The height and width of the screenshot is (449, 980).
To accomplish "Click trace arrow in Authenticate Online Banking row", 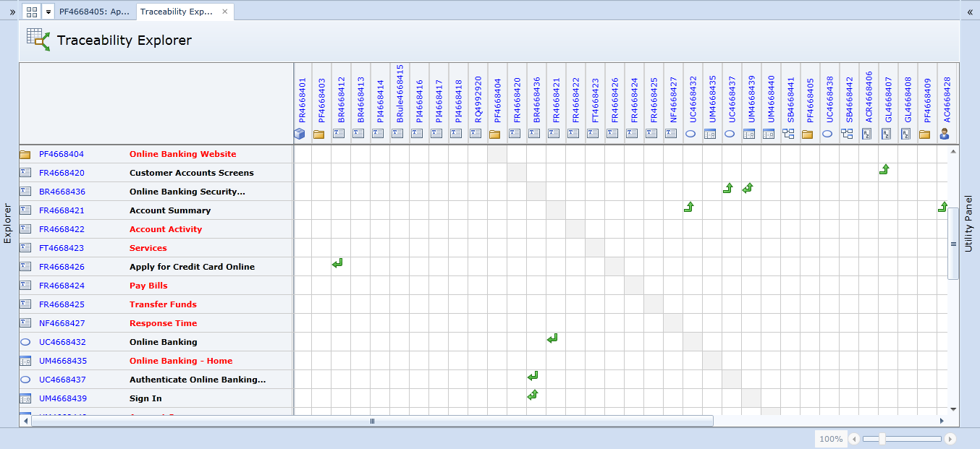I will [x=533, y=376].
